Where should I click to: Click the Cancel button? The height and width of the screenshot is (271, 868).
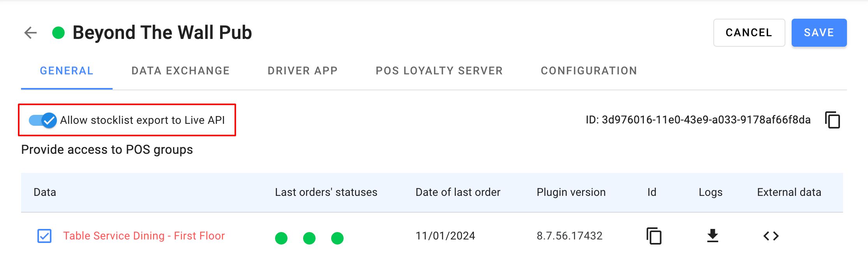[x=749, y=33]
